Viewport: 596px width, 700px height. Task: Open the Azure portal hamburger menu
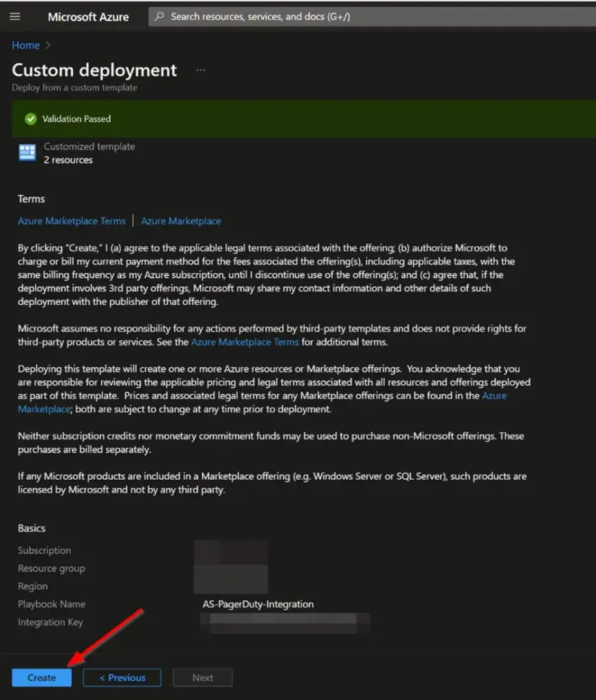(x=15, y=16)
